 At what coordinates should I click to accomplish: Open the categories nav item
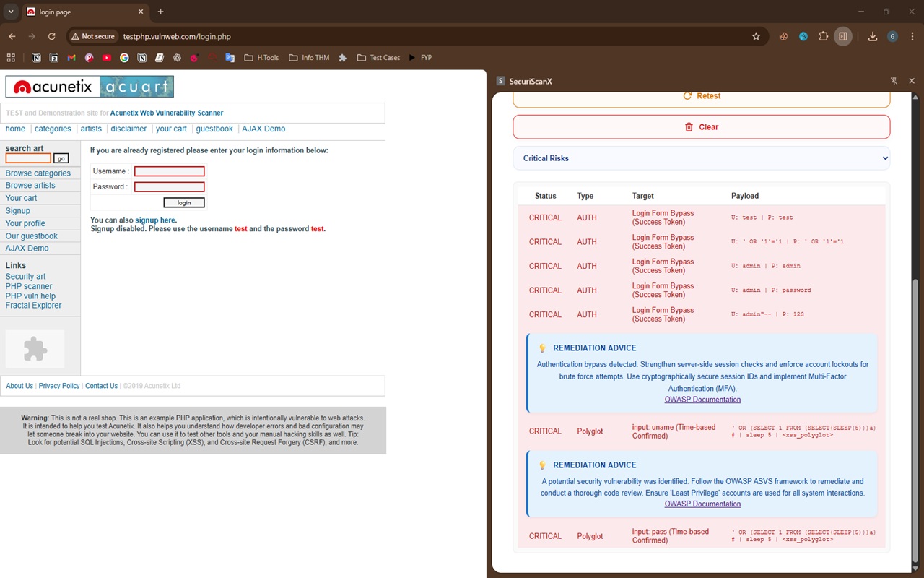(53, 129)
